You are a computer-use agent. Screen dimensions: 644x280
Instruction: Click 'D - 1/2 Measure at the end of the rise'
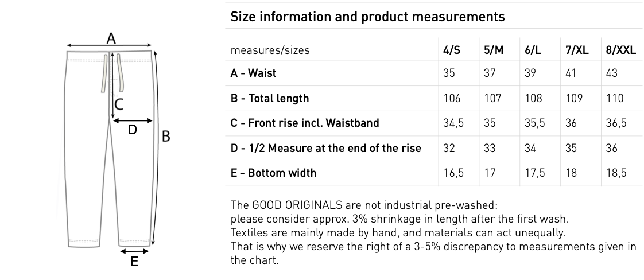(x=325, y=148)
